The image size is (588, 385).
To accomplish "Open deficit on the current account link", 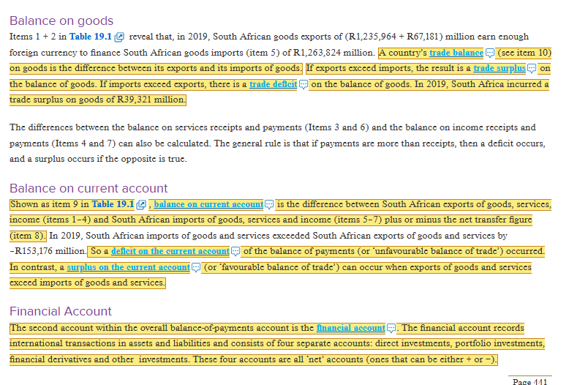I will click(x=170, y=251).
